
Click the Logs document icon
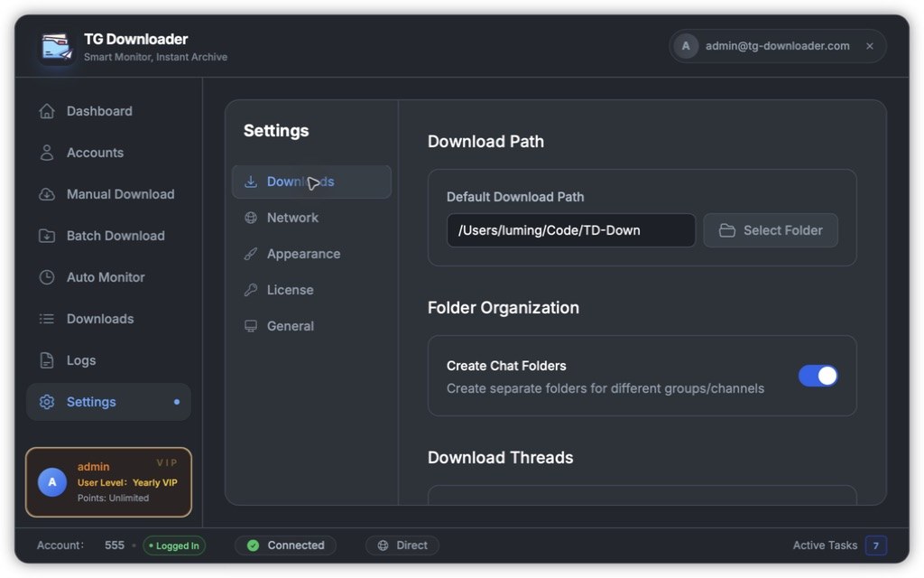click(47, 360)
